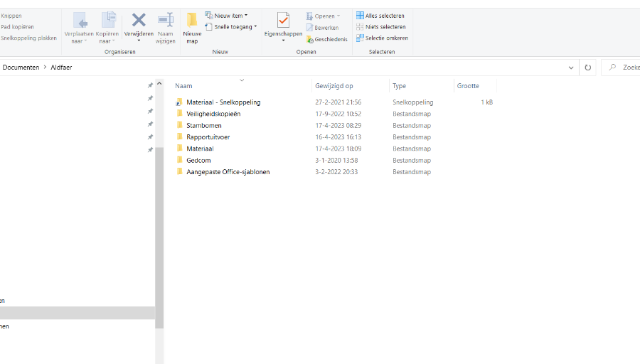
Task: Click the Geschiedenis history icon
Action: 310,39
